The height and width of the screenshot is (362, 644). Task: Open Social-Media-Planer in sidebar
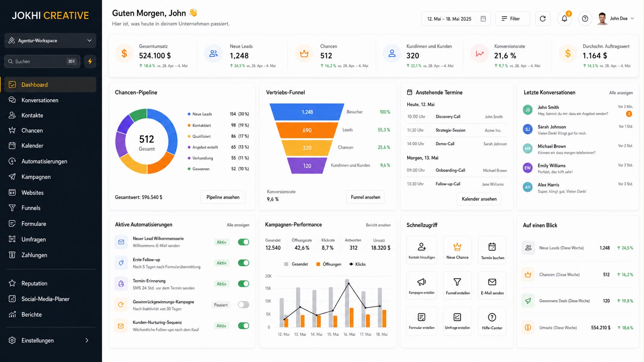[x=50, y=299]
